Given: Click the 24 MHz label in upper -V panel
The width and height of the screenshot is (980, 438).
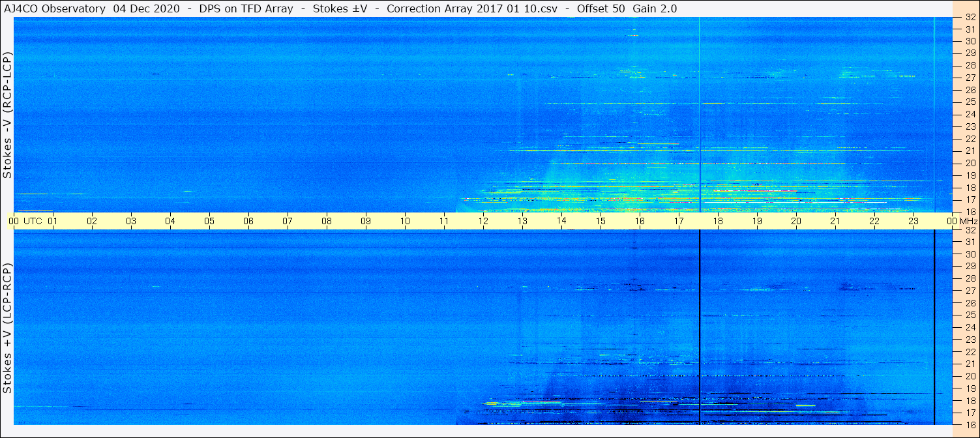Looking at the screenshot, I should pyautogui.click(x=970, y=114).
